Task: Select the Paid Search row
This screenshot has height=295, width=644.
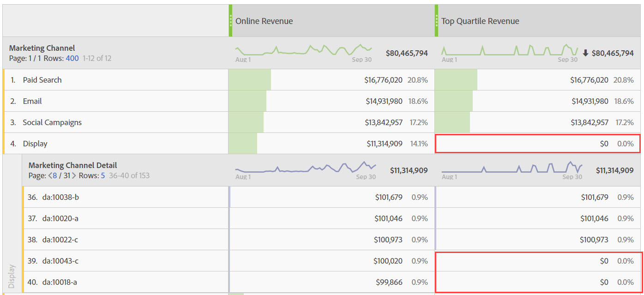Action: tap(42, 80)
